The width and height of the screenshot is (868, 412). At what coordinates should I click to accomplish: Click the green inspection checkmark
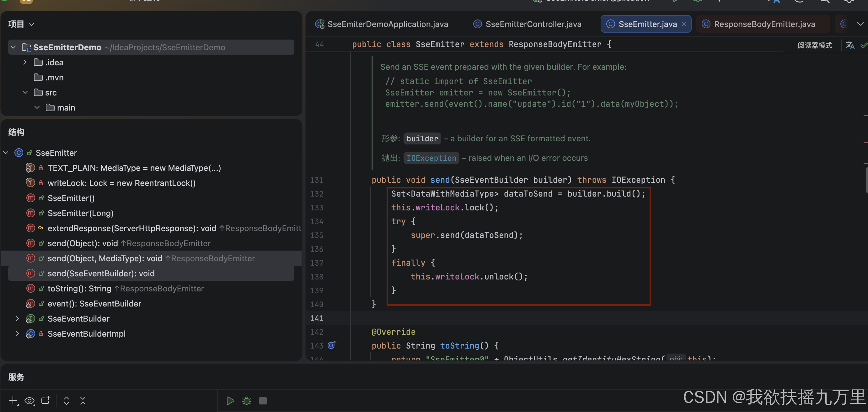pos(864,45)
